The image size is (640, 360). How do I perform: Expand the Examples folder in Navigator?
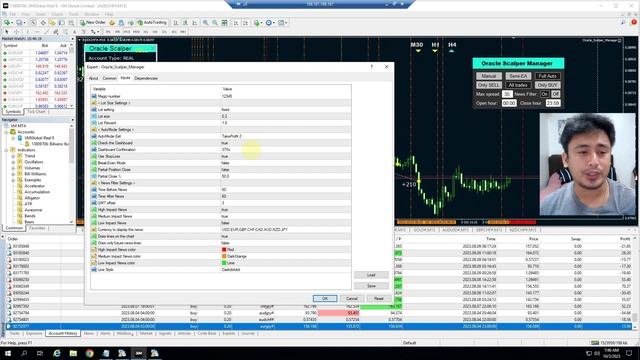[13, 180]
